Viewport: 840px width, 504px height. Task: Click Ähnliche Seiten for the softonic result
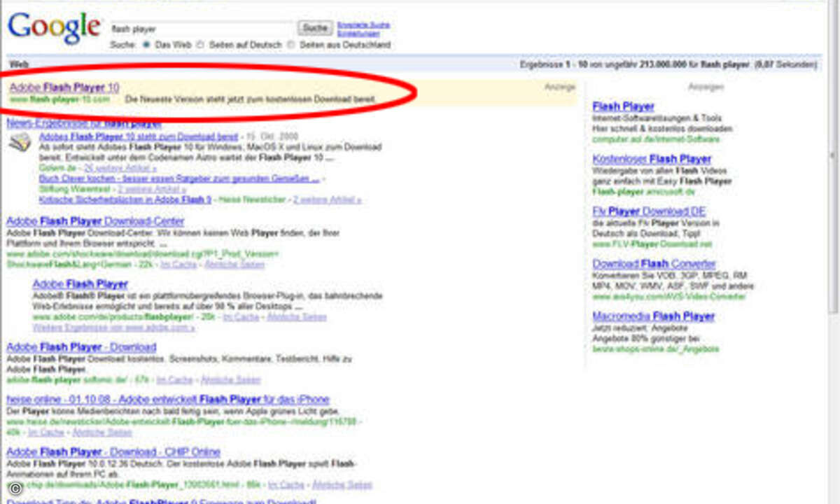(x=230, y=380)
